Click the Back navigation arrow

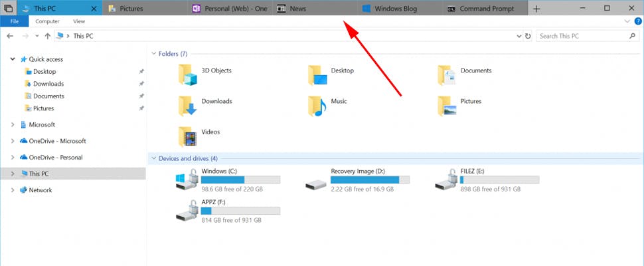[10, 36]
